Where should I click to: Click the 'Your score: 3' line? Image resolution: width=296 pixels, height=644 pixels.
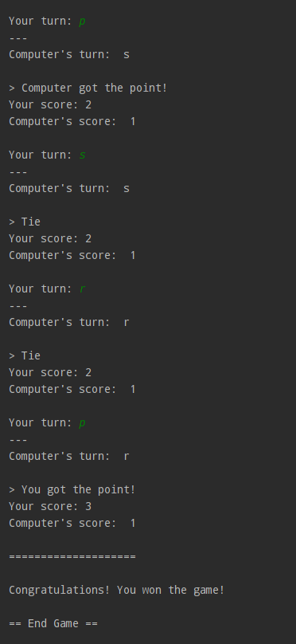[x=50, y=506]
